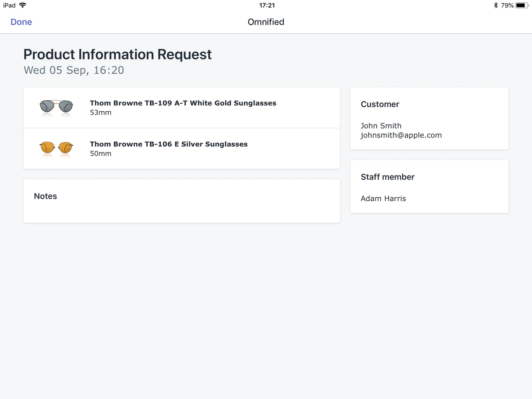Click the battery icon in status bar

(x=521, y=5)
